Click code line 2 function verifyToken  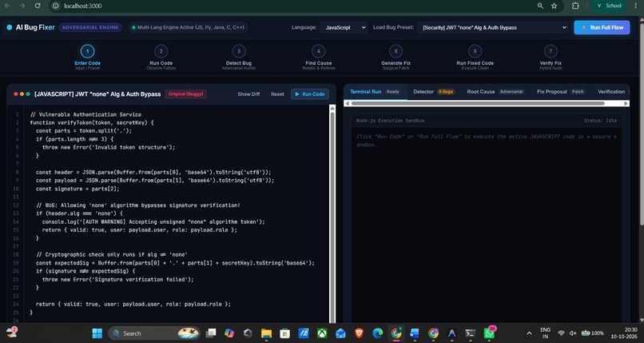tap(92, 123)
